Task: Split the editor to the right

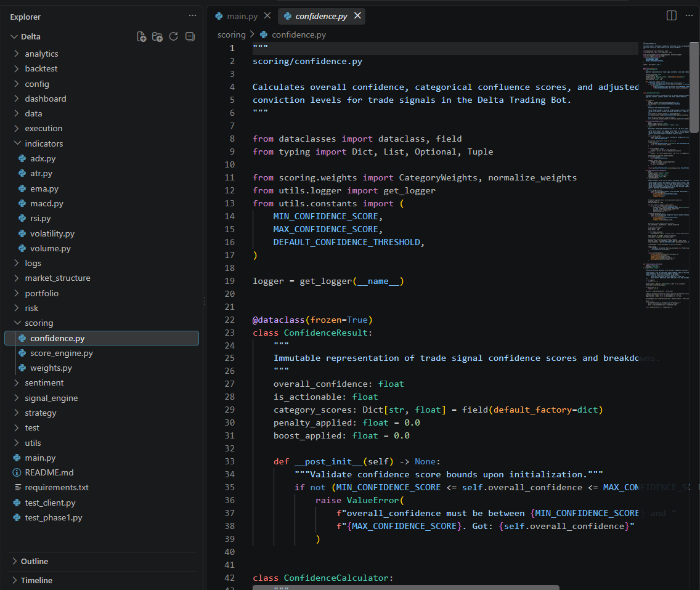Action: pos(672,15)
